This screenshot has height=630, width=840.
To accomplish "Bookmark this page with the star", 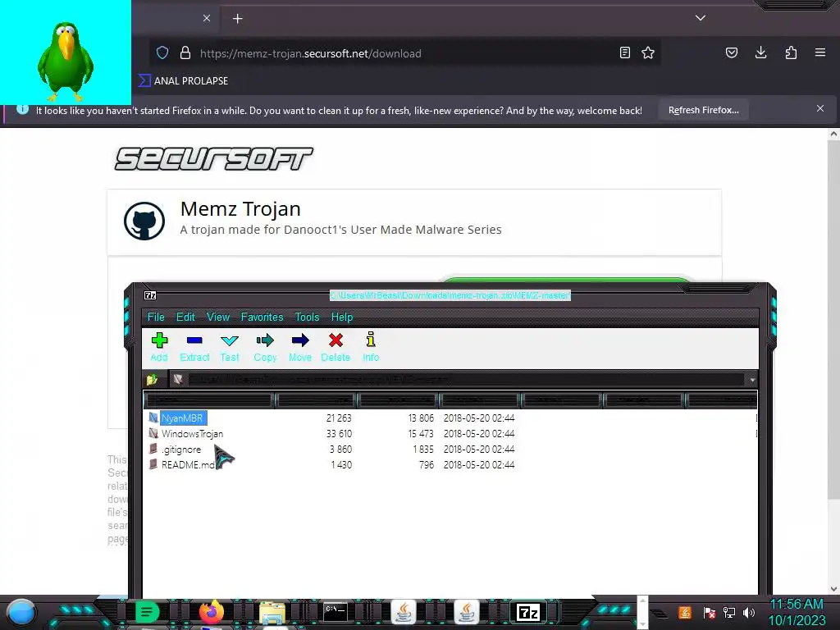I will pos(648,53).
